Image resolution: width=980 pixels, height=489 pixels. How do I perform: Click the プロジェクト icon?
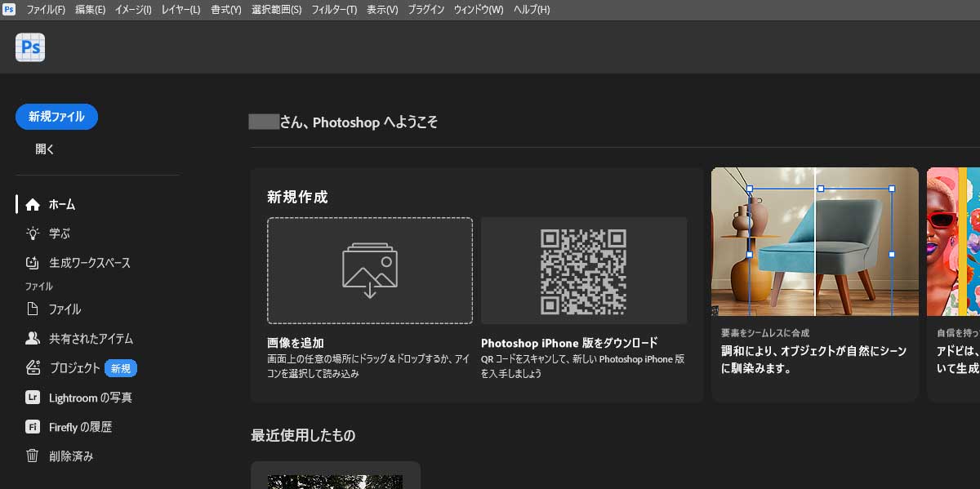coord(33,368)
